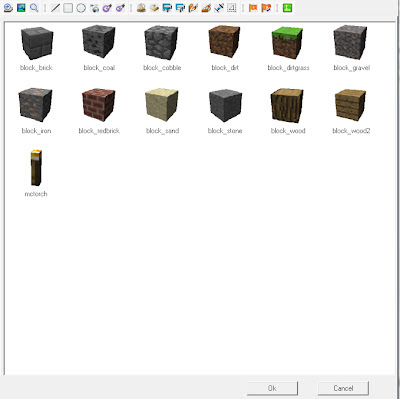Select the circle shape tool
The height and width of the screenshot is (399, 400).
pyautogui.click(x=81, y=8)
